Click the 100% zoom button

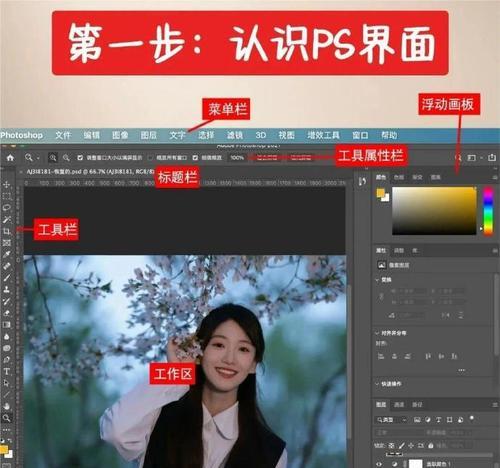tap(237, 157)
